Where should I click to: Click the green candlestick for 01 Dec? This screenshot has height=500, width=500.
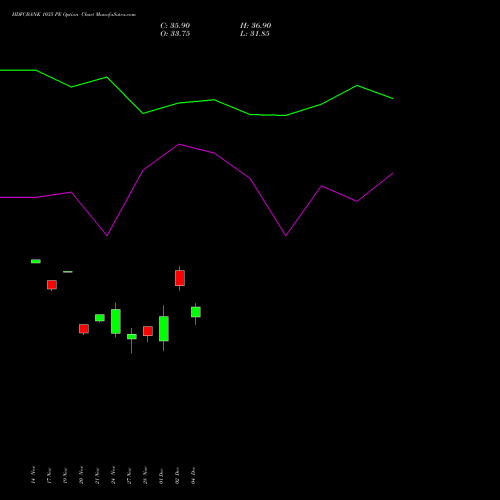click(x=164, y=329)
